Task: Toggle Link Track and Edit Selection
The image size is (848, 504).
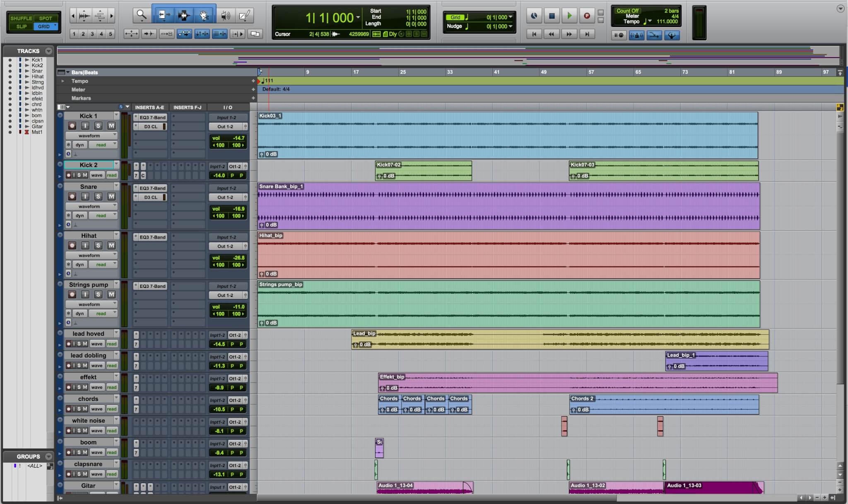Action: [220, 34]
